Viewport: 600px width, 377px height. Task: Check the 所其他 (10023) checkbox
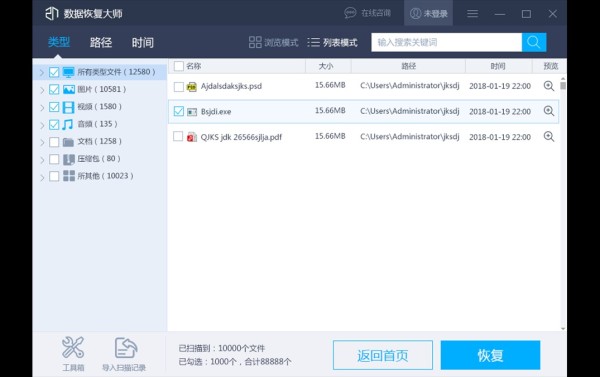click(54, 176)
